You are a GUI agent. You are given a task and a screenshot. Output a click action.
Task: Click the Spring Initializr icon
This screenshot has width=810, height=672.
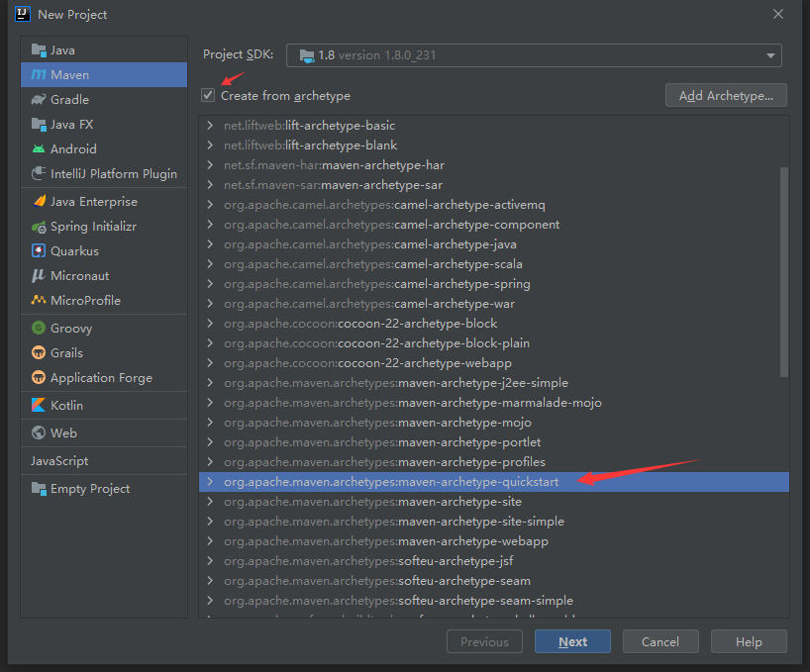tap(39, 227)
